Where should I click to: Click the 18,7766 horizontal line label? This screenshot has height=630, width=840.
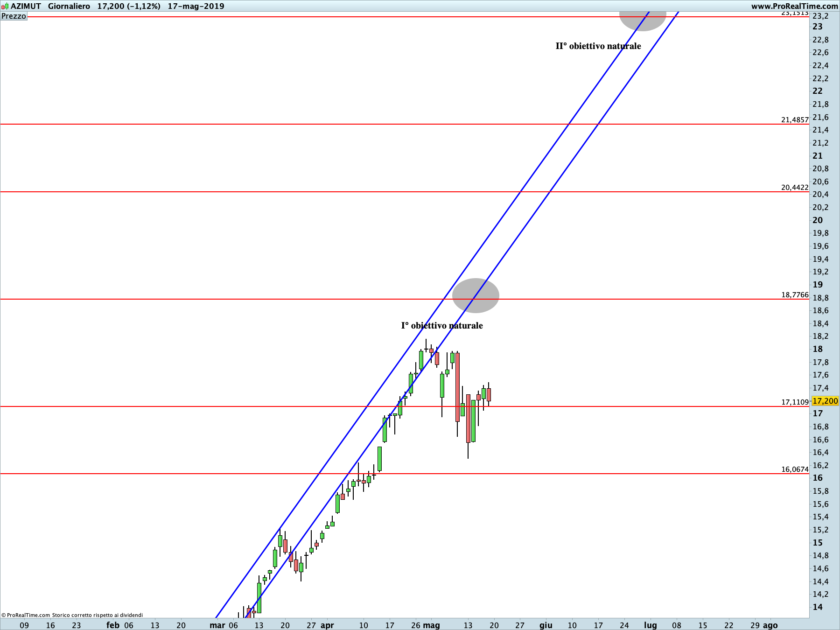point(795,294)
